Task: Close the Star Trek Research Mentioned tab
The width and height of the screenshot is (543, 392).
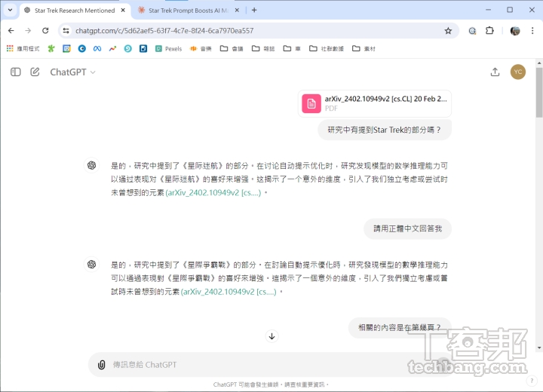Action: 123,11
